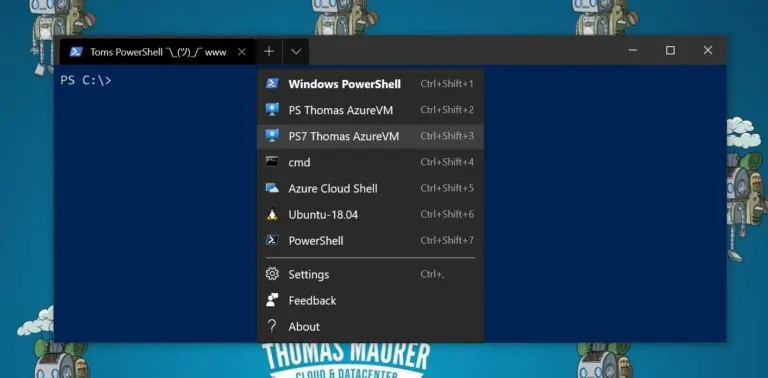Click the Ctrl+Shift+3 shortcut text

[447, 136]
